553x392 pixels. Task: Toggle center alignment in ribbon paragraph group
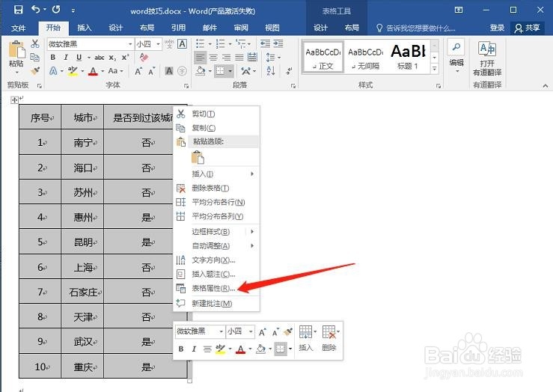(x=213, y=57)
